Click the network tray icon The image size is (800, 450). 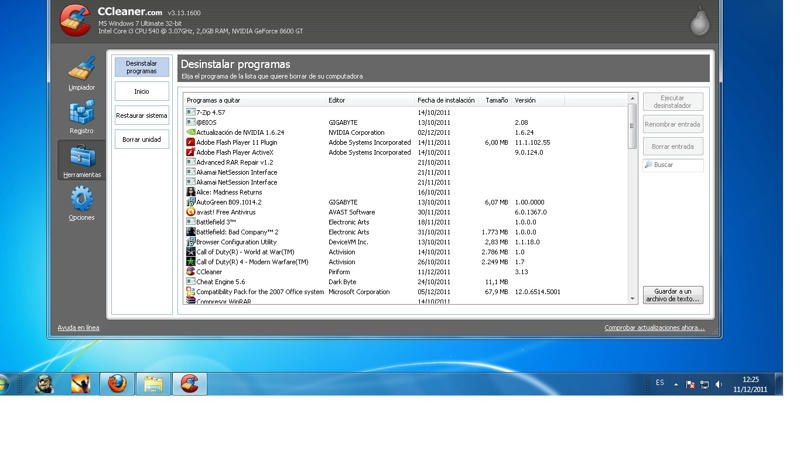[705, 384]
